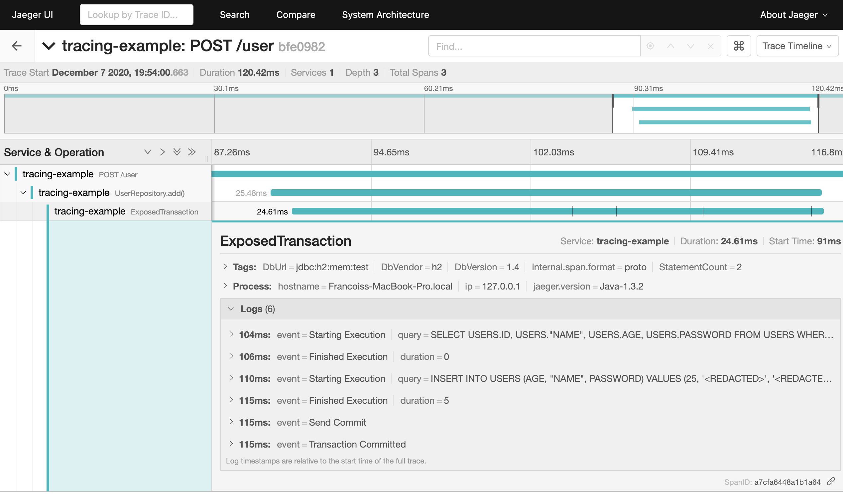The width and height of the screenshot is (843, 504).
Task: Open keyboard shortcuts command icon
Action: coord(738,46)
